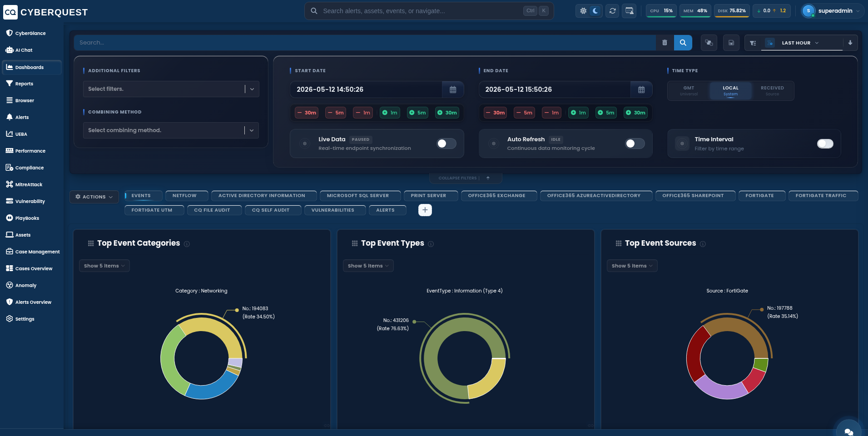Screen dimensions: 868x436
Task: Toggle the Time Interval switch
Action: 825,144
